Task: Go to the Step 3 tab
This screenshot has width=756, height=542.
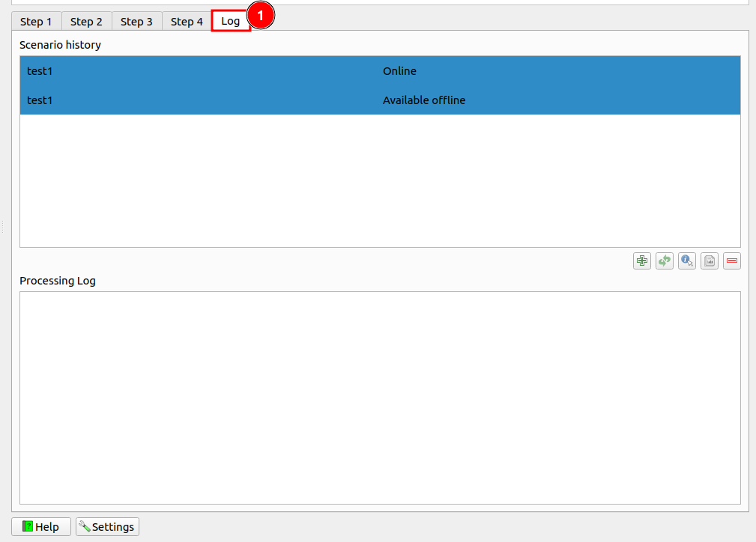Action: (136, 22)
